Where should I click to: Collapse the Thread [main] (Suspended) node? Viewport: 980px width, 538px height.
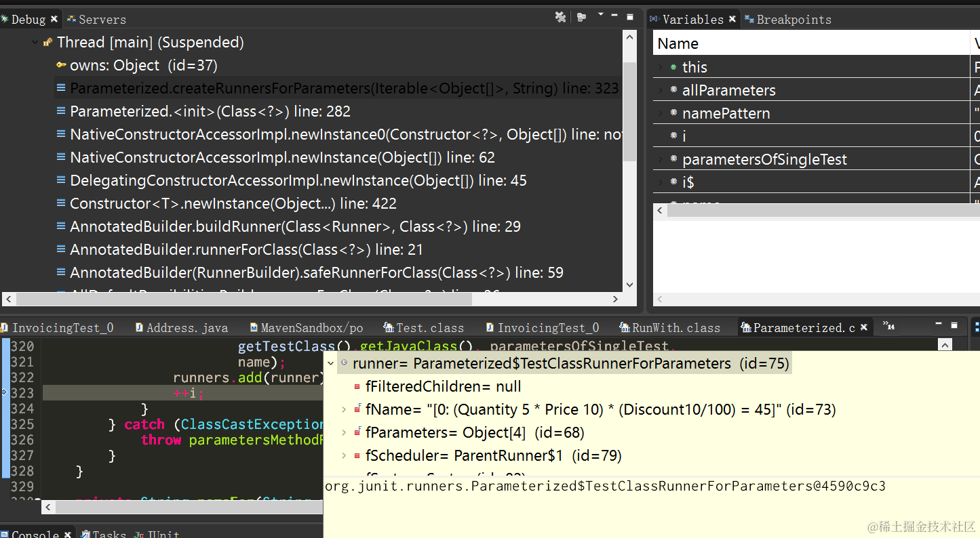click(35, 42)
